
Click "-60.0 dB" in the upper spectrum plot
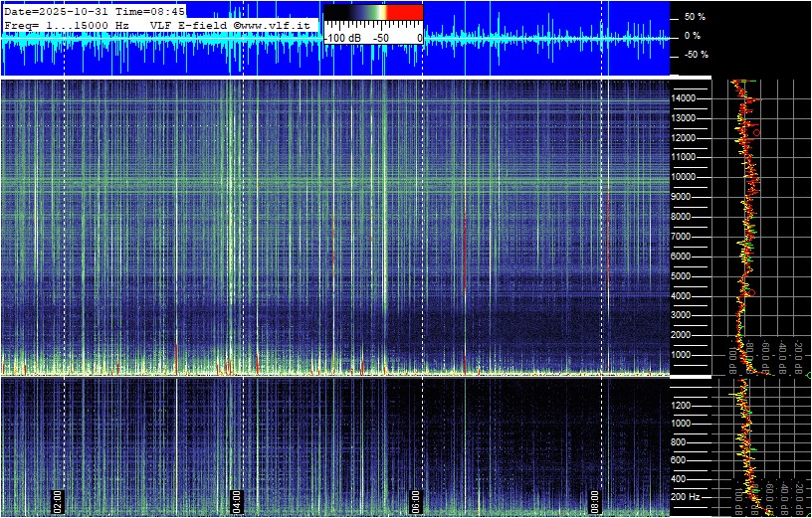766,357
